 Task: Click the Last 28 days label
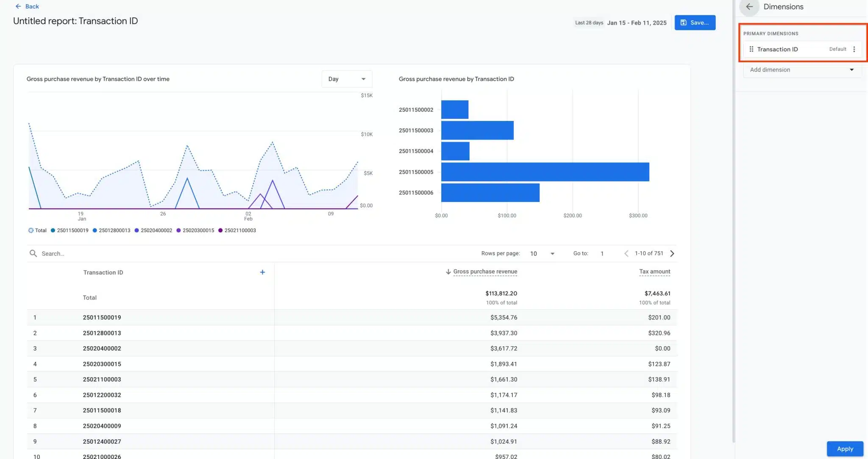(589, 23)
